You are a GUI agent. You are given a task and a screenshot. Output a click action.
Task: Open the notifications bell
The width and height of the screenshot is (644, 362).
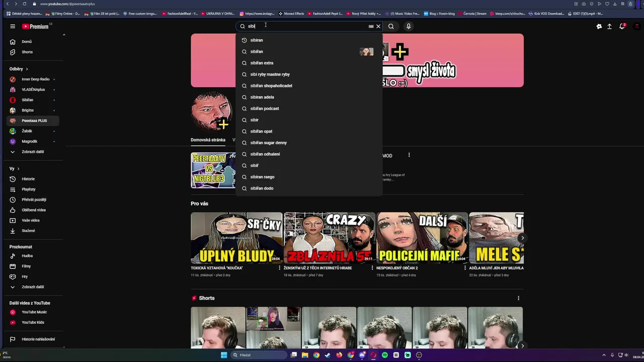(x=622, y=26)
